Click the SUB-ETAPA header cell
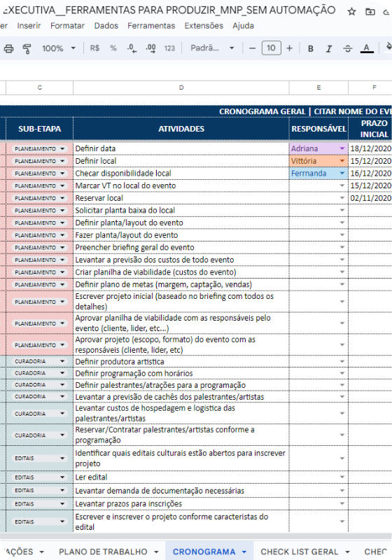392x560 pixels. (40, 129)
